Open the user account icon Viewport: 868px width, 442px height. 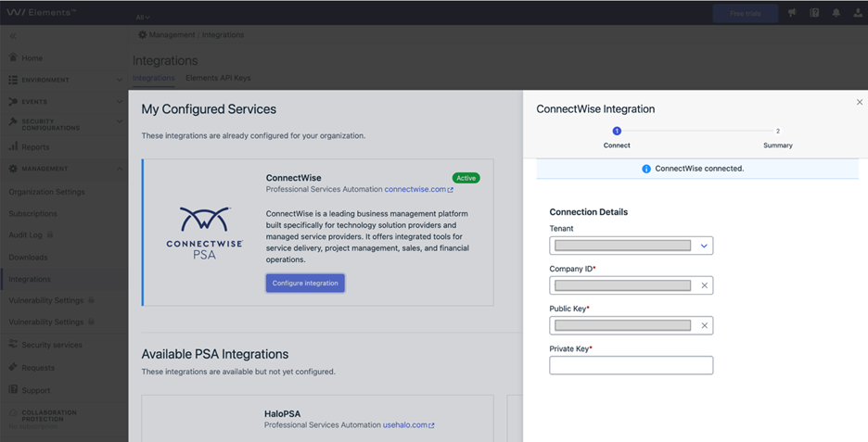pyautogui.click(x=858, y=13)
